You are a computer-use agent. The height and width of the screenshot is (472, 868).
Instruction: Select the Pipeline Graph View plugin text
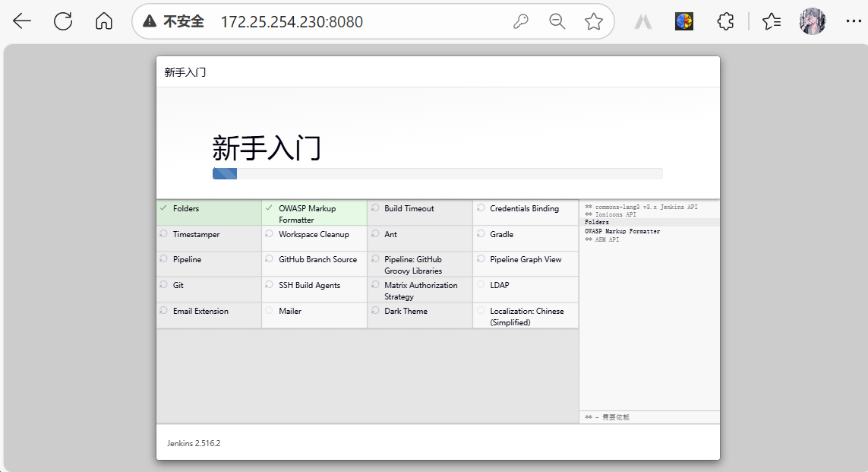(x=526, y=260)
